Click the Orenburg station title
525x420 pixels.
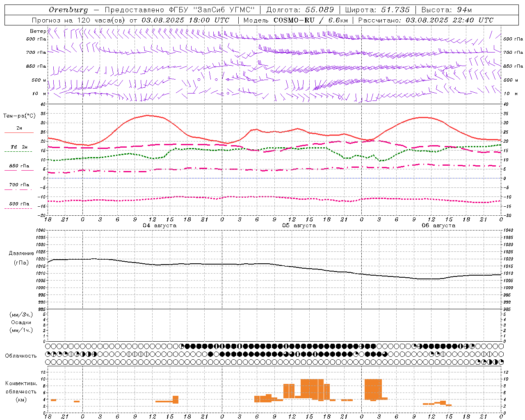[68, 10]
